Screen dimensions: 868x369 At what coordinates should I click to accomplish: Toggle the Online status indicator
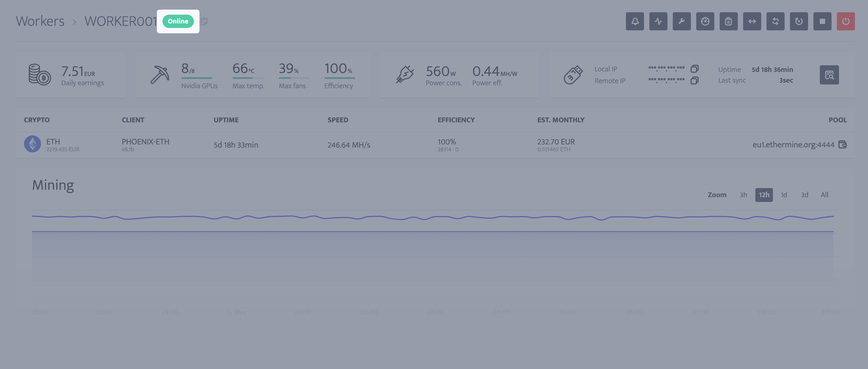pyautogui.click(x=178, y=21)
